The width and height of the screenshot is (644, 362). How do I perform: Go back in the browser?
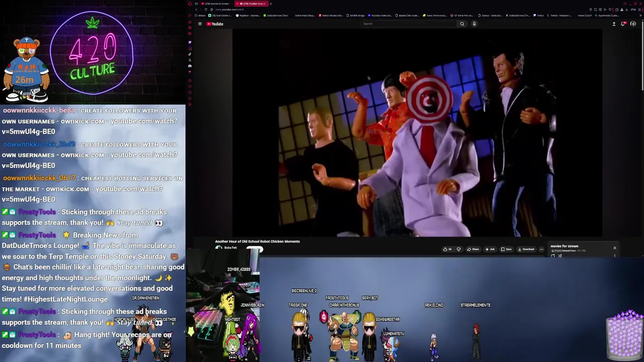(x=196, y=10)
